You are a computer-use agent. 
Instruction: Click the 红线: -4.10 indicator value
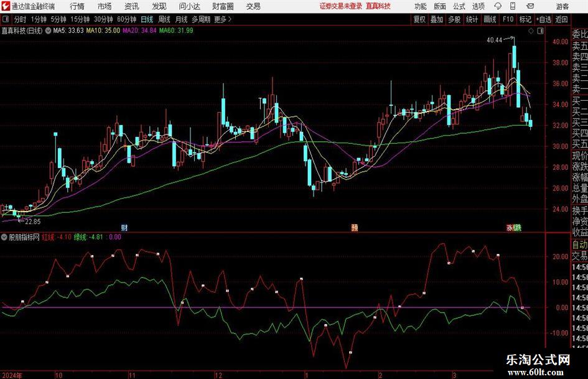pos(57,237)
